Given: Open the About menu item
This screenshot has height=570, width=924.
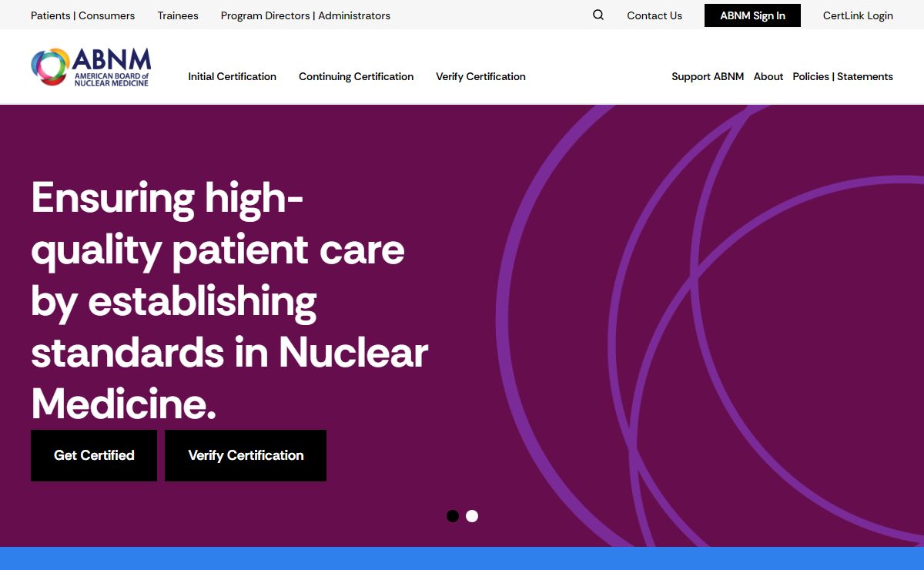Looking at the screenshot, I should 768,76.
